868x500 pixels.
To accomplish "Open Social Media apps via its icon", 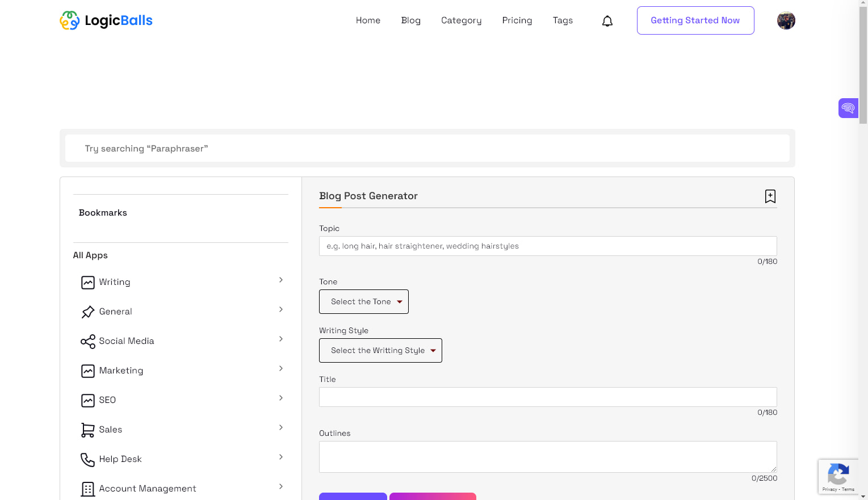I will 87,341.
